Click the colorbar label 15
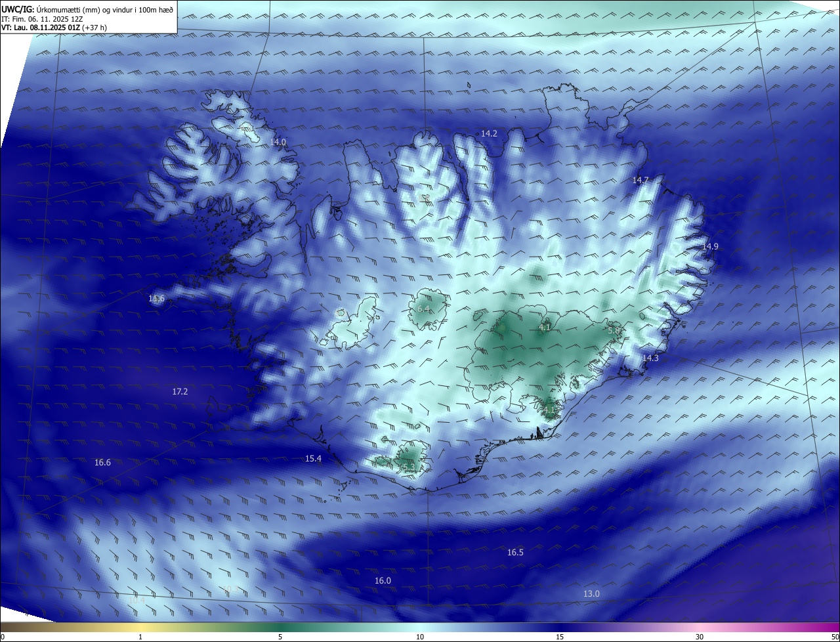Viewport: 840px width, 642px height. (x=560, y=637)
